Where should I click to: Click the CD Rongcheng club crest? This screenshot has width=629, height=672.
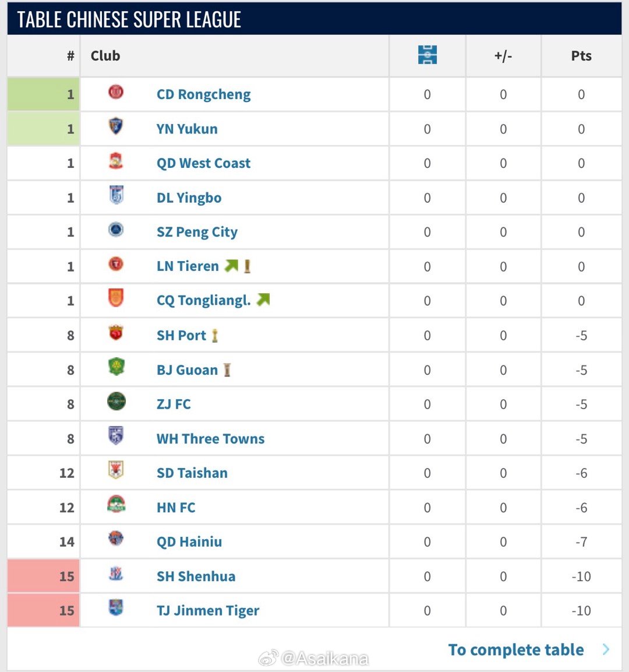tap(116, 92)
